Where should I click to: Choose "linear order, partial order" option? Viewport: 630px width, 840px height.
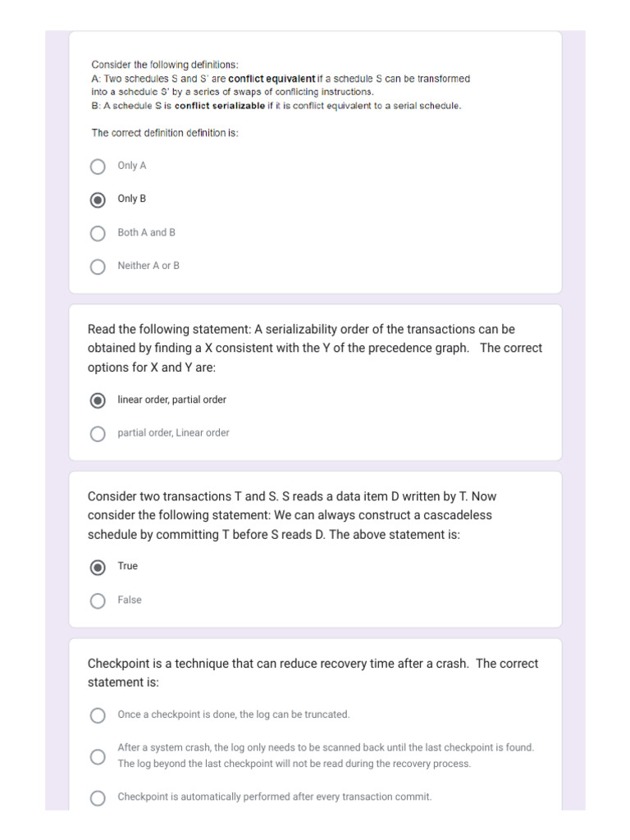point(98,400)
